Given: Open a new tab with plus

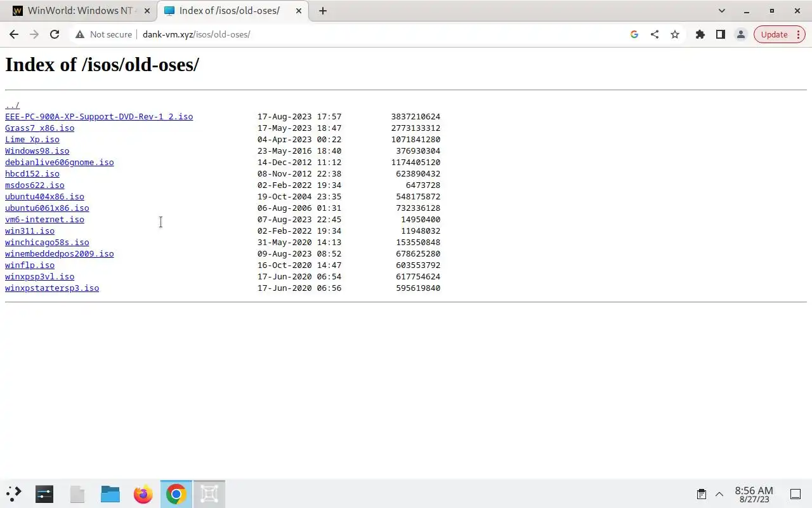Looking at the screenshot, I should 322,11.
